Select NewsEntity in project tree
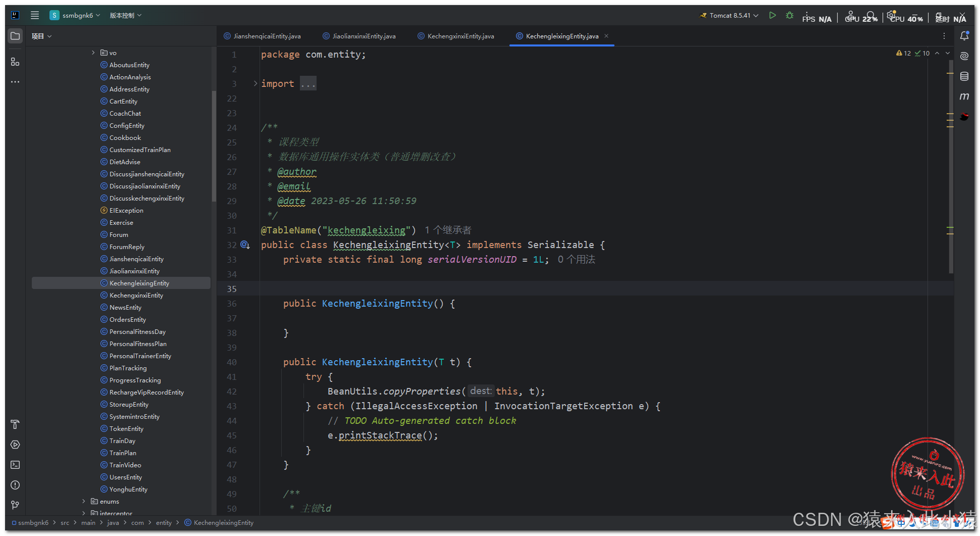This screenshot has width=980, height=536. (125, 307)
